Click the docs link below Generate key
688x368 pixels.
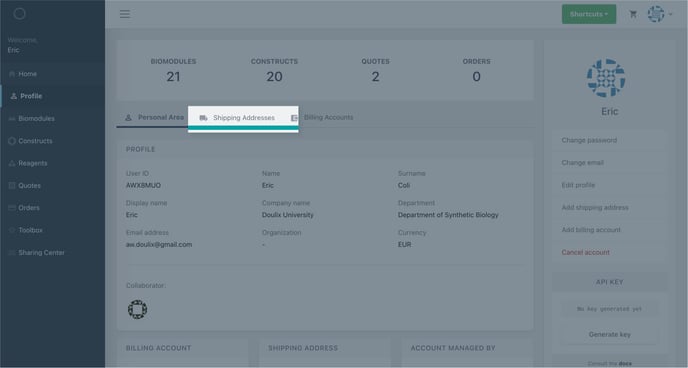pyautogui.click(x=625, y=364)
